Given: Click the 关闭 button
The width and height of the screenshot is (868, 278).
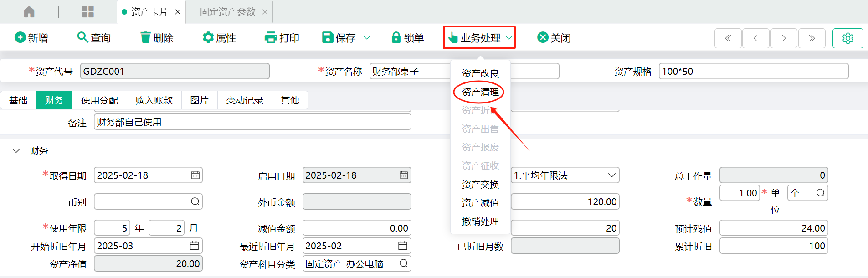Looking at the screenshot, I should coord(554,38).
